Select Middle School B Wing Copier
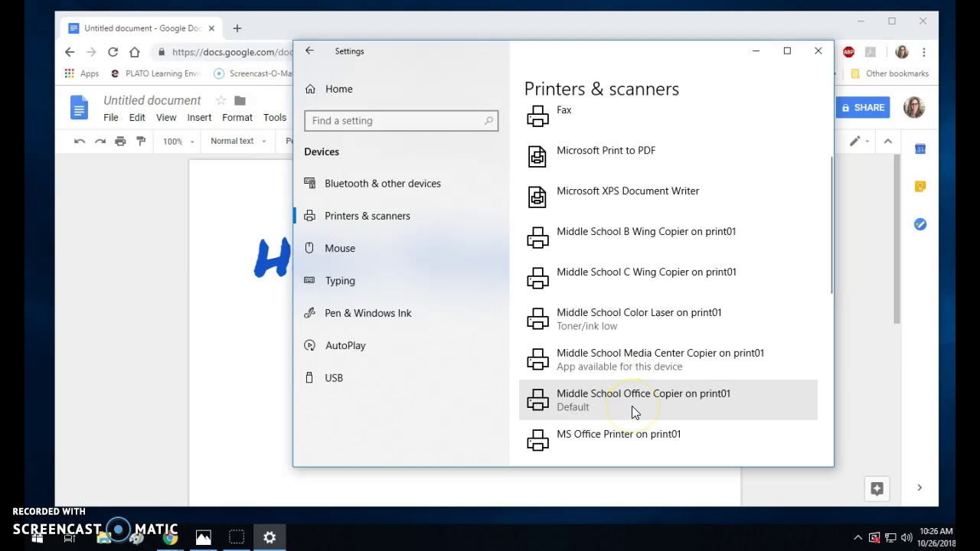This screenshot has height=551, width=980. [668, 237]
